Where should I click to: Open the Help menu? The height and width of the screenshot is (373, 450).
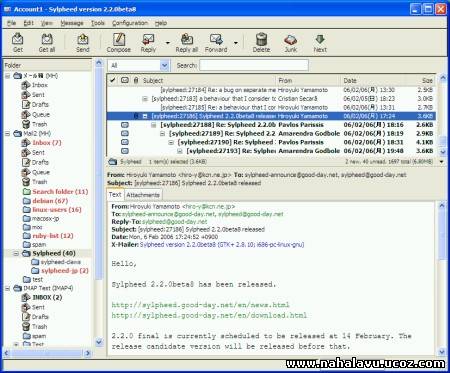(x=161, y=23)
